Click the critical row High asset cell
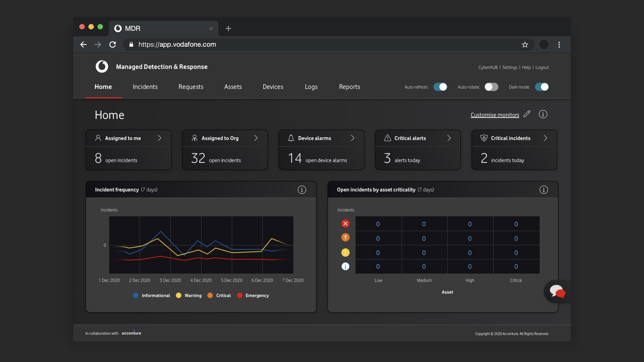 coord(470,238)
